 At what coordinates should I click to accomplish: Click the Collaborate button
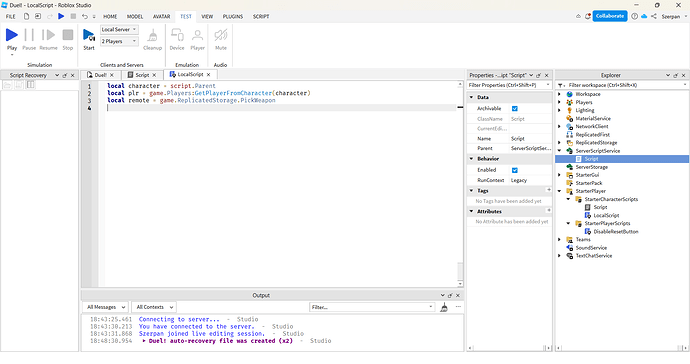pyautogui.click(x=610, y=16)
